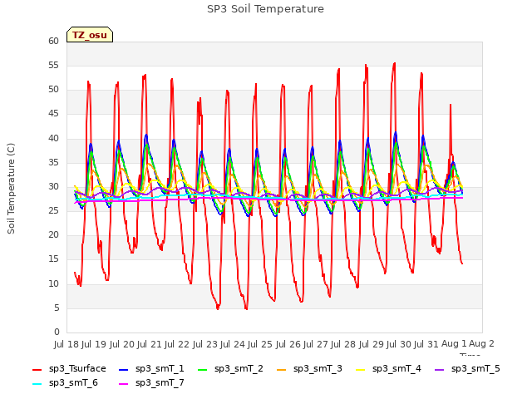Click the Jul 26 x-axis tick label

[289, 344]
